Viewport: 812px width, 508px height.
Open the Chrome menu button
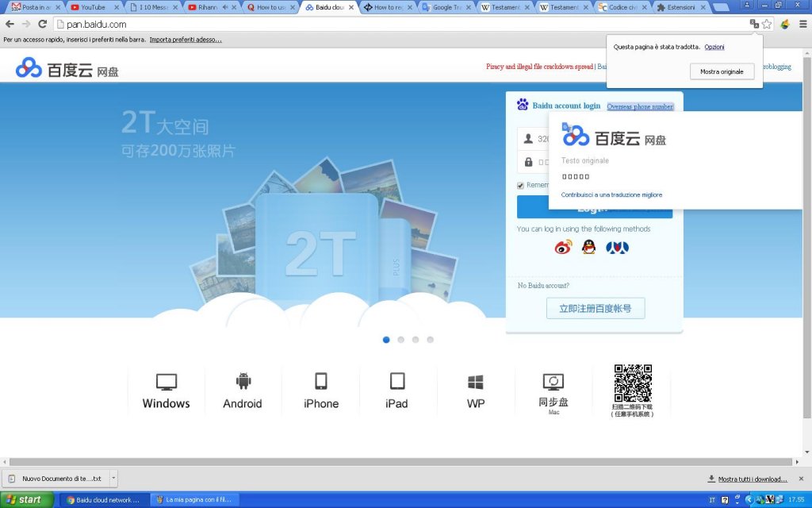coord(802,24)
